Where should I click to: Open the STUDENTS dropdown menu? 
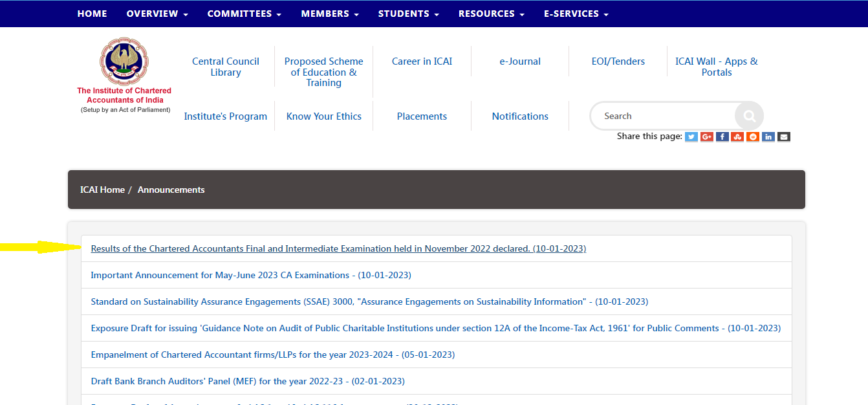pos(409,14)
